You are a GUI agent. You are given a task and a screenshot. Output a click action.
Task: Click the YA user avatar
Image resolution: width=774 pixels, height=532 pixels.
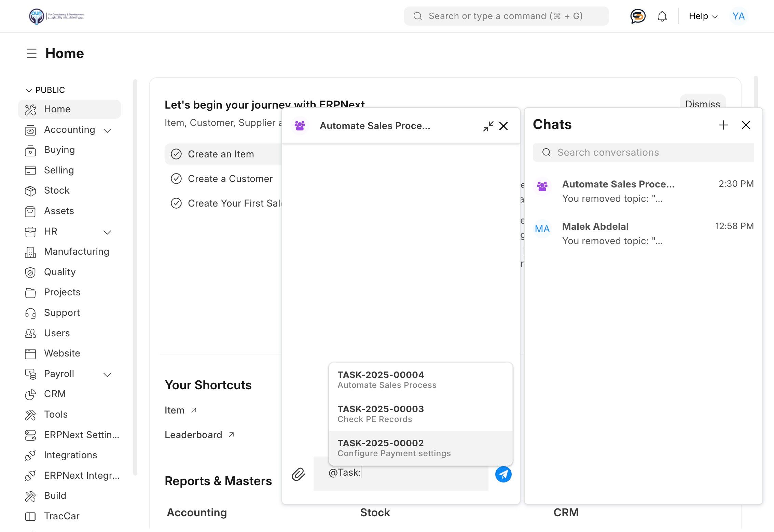click(x=738, y=16)
